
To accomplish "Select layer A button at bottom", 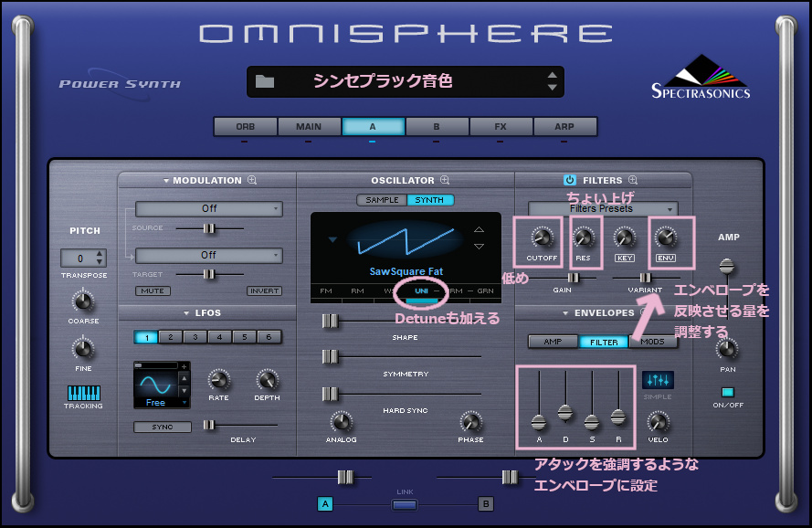I will pos(325,503).
